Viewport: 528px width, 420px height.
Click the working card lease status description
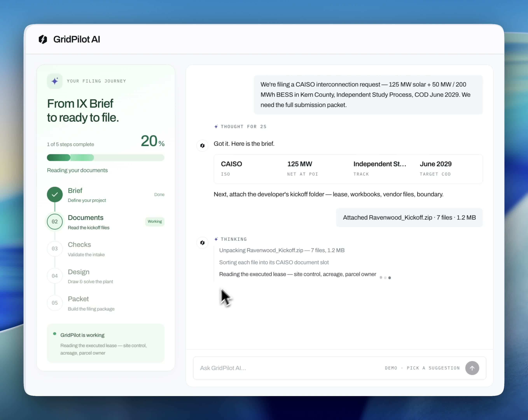(103, 349)
